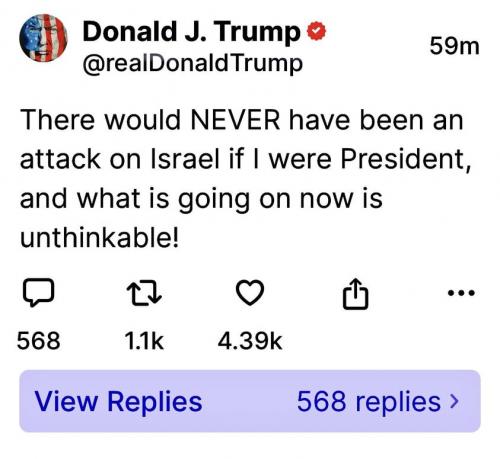500x459 pixels.
Task: Expand replies with the right chevron
Action: click(x=454, y=401)
